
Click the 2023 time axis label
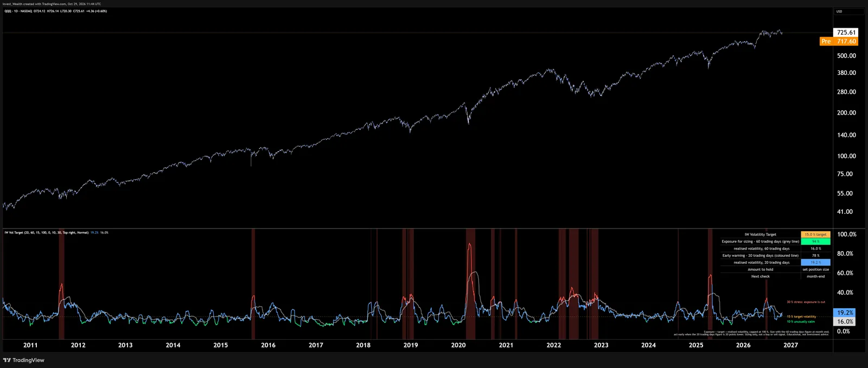(x=601, y=345)
